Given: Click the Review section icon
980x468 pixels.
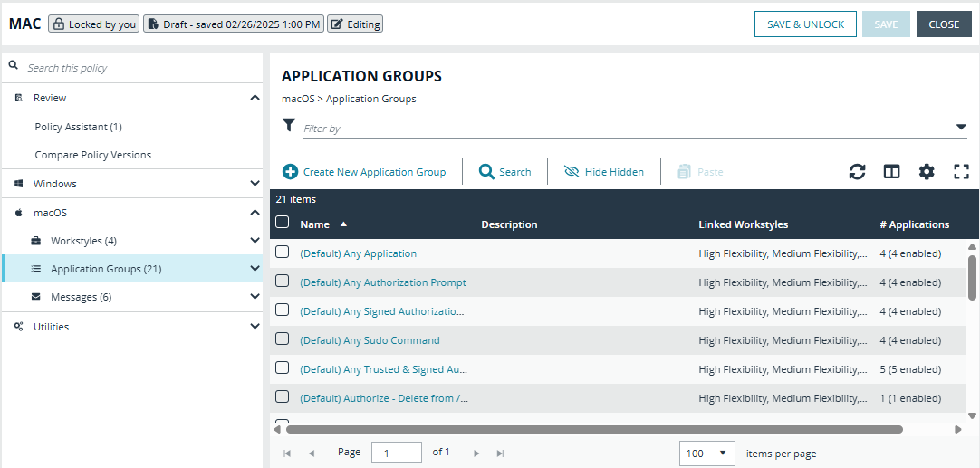Looking at the screenshot, I should point(19,98).
